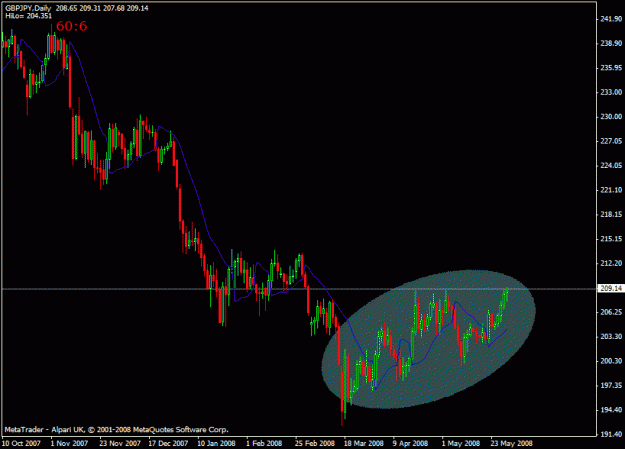Select the 224.05 price level label
625x449 pixels.
(x=611, y=165)
